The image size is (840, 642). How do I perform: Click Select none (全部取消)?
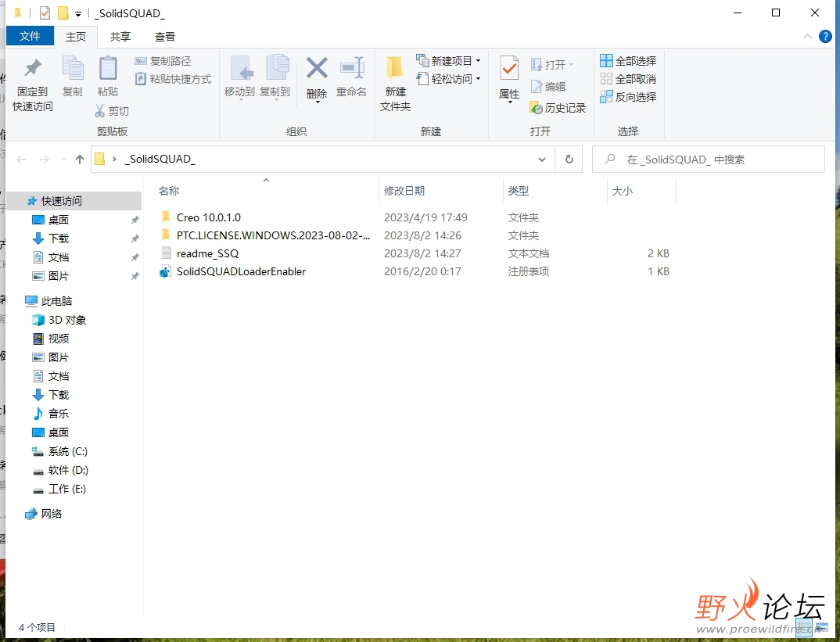coord(628,79)
